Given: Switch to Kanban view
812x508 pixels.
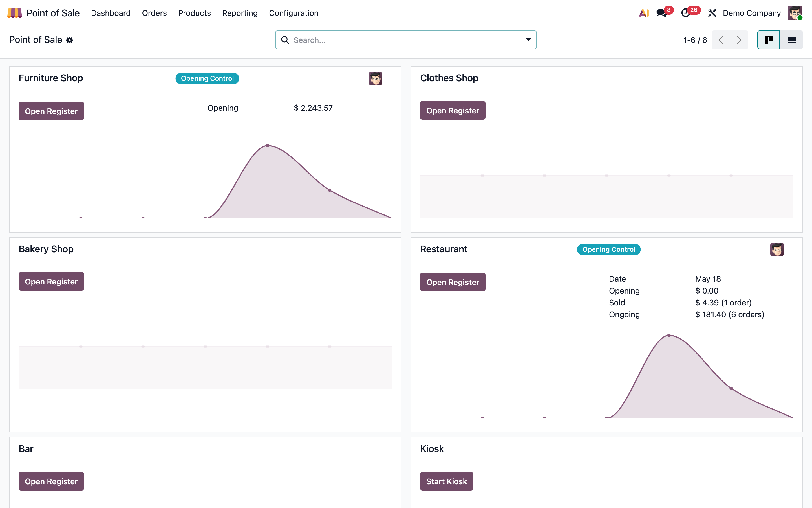Looking at the screenshot, I should (768, 40).
